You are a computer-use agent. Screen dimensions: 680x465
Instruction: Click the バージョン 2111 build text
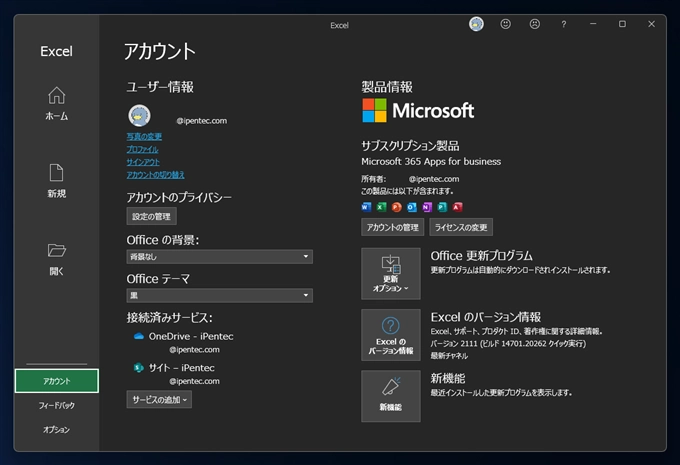[x=508, y=344]
